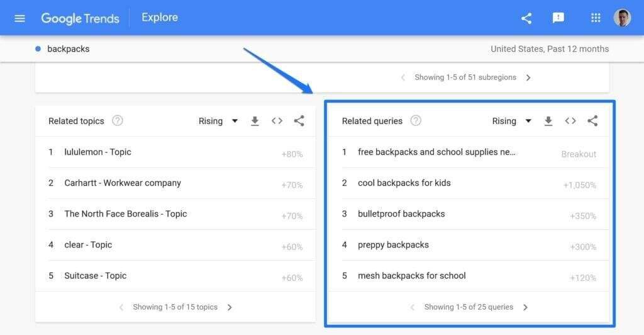Select the bulletproof backpacks query
This screenshot has height=335, width=644.
coord(401,213)
